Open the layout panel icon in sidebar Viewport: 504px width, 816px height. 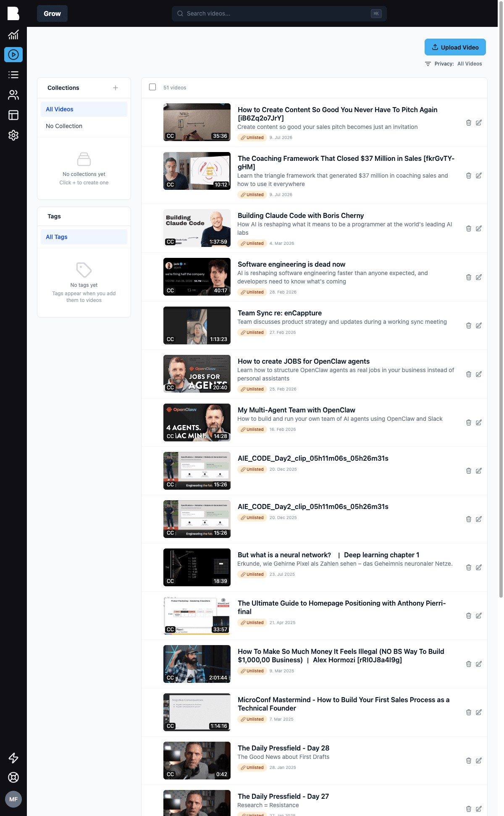13,115
